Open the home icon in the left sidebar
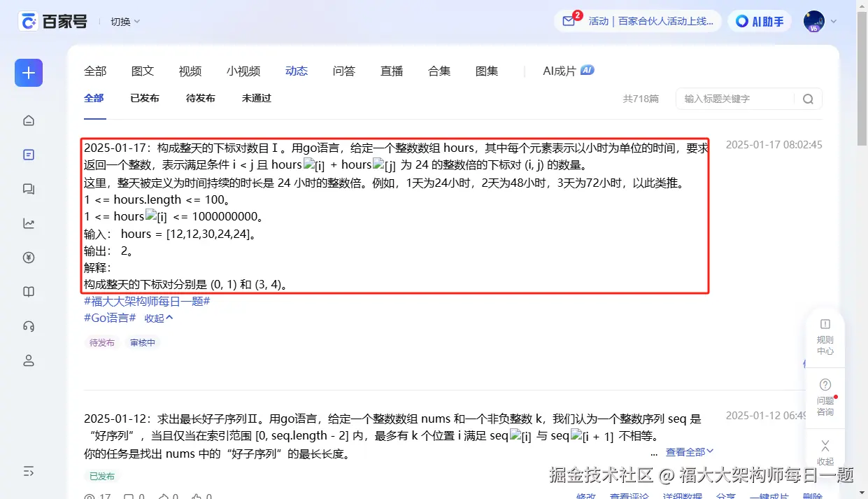The width and height of the screenshot is (868, 499). [x=28, y=120]
